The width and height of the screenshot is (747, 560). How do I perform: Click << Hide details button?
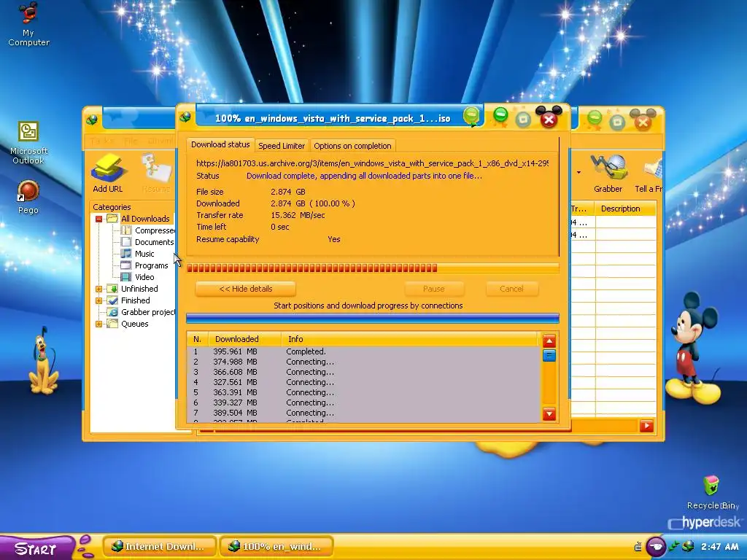(x=246, y=289)
